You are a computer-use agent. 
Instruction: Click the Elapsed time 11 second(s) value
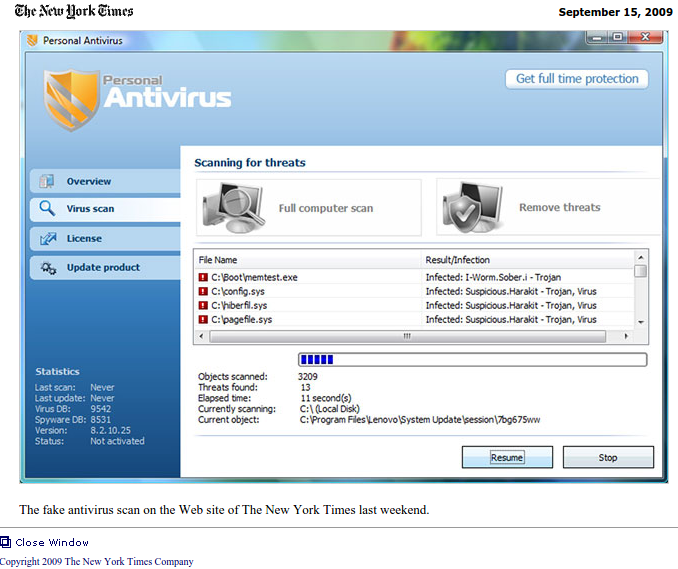[x=326, y=398]
